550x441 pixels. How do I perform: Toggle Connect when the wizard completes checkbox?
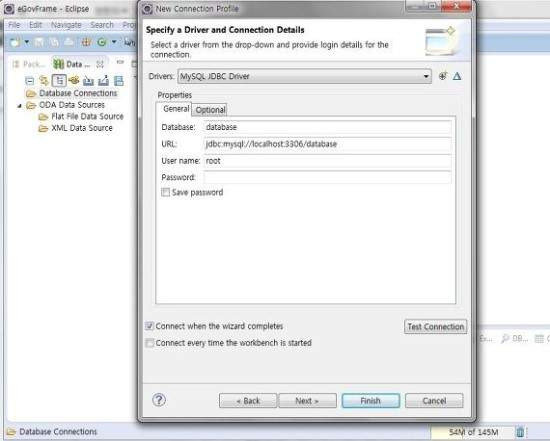click(149, 326)
